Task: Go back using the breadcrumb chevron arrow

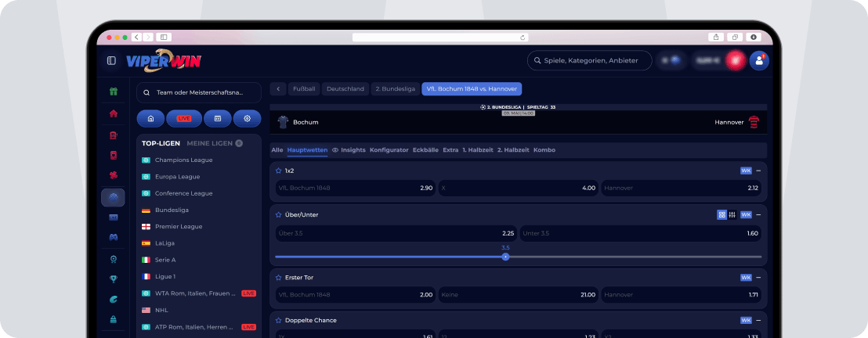Action: (x=278, y=89)
